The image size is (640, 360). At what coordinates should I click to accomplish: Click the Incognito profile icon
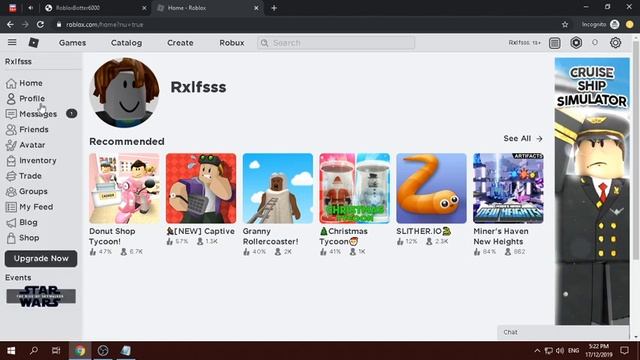point(615,24)
